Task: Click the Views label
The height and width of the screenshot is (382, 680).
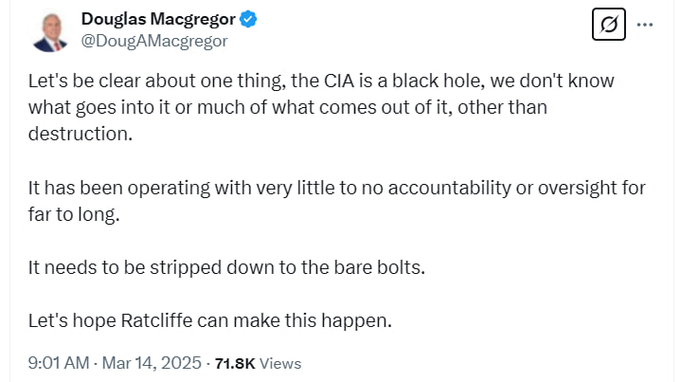Action: click(x=280, y=363)
